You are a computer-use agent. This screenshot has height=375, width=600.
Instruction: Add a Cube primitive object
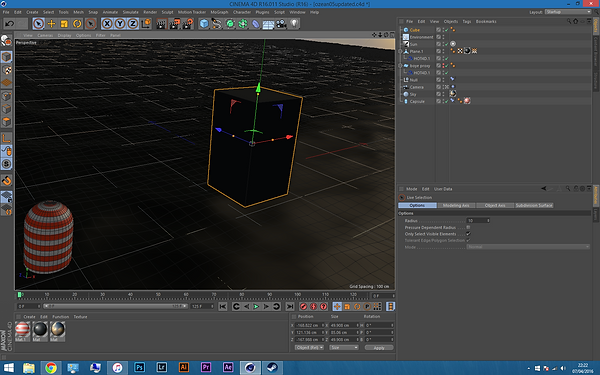click(204, 24)
